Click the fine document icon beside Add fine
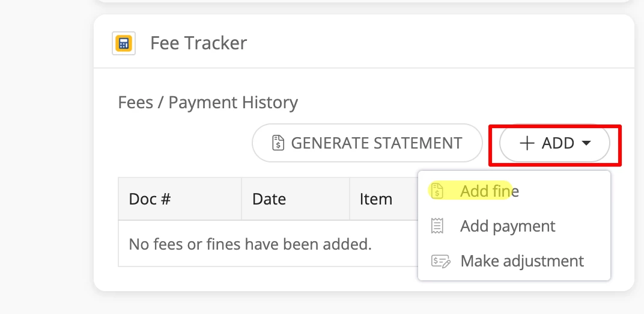This screenshot has height=314, width=644. [x=437, y=191]
